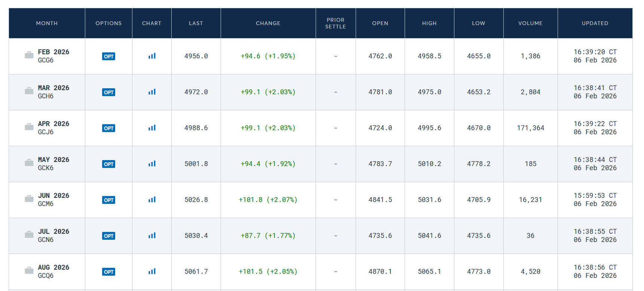
Task: Click OPT button in MAY 2026 row
Action: pyautogui.click(x=108, y=164)
